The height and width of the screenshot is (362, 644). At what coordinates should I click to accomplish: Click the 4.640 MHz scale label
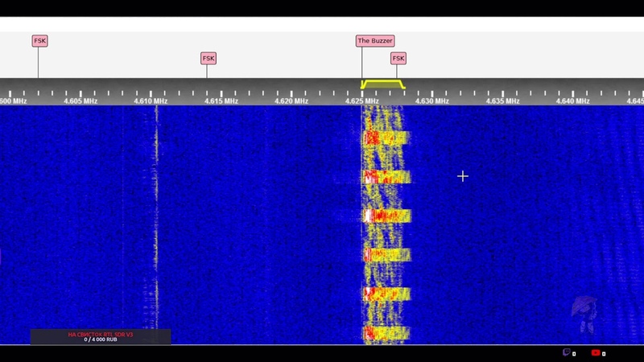coord(572,101)
